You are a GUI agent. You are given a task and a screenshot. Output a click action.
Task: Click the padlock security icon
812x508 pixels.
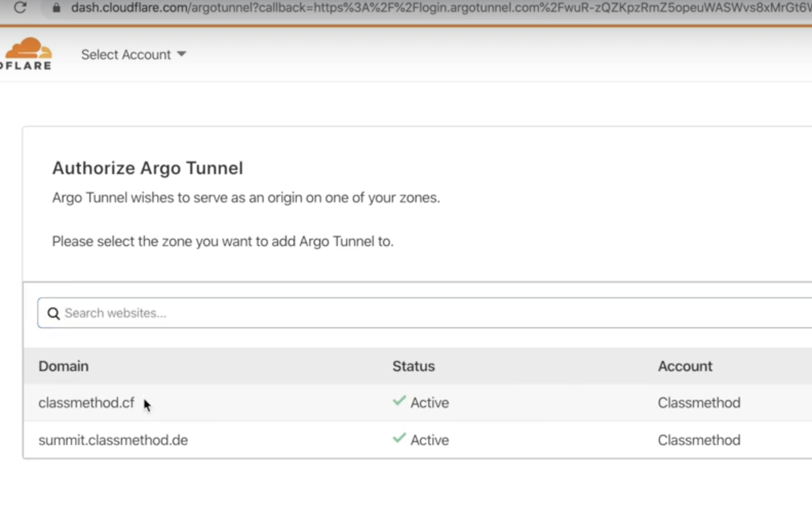point(56,7)
